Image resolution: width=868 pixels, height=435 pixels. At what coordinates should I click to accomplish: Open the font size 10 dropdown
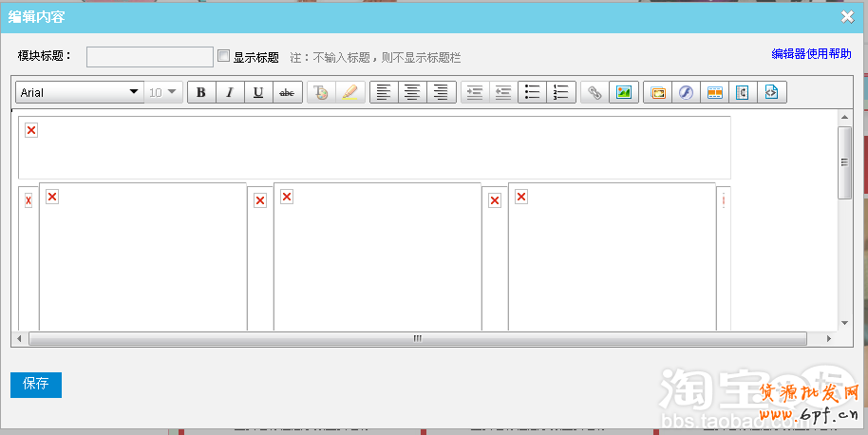click(163, 92)
